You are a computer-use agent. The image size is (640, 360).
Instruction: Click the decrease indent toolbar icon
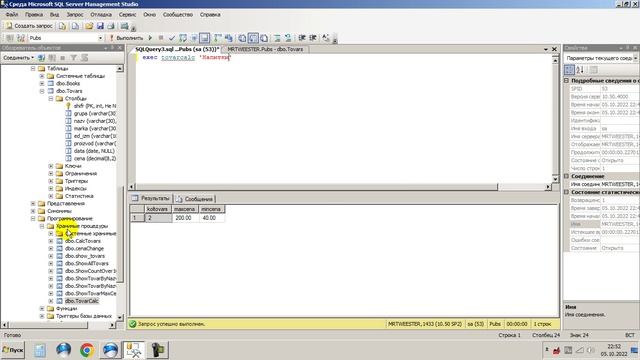[302, 38]
